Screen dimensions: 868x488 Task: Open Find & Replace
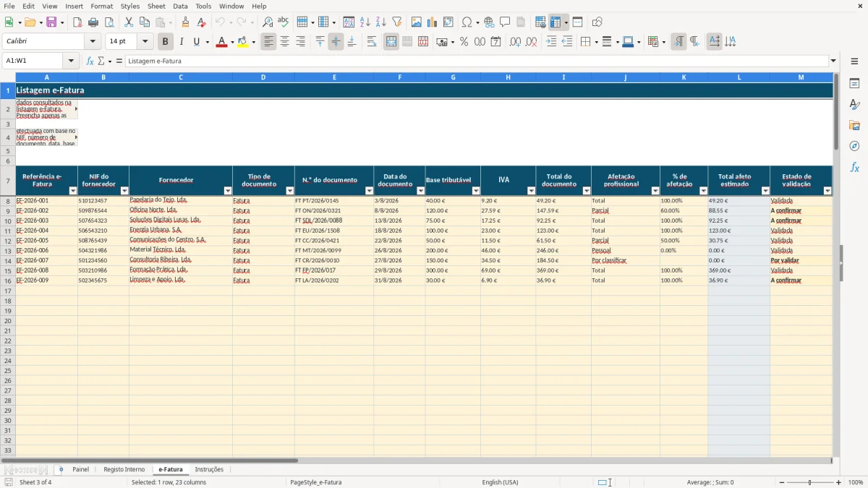point(268,22)
